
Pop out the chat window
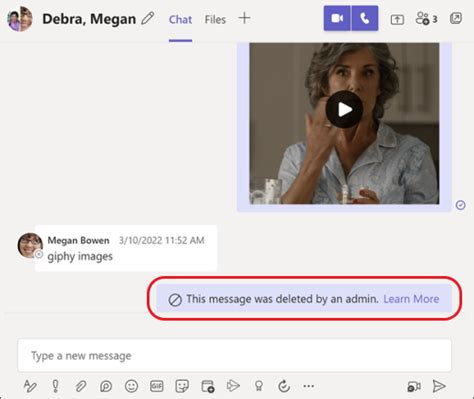[x=456, y=18]
